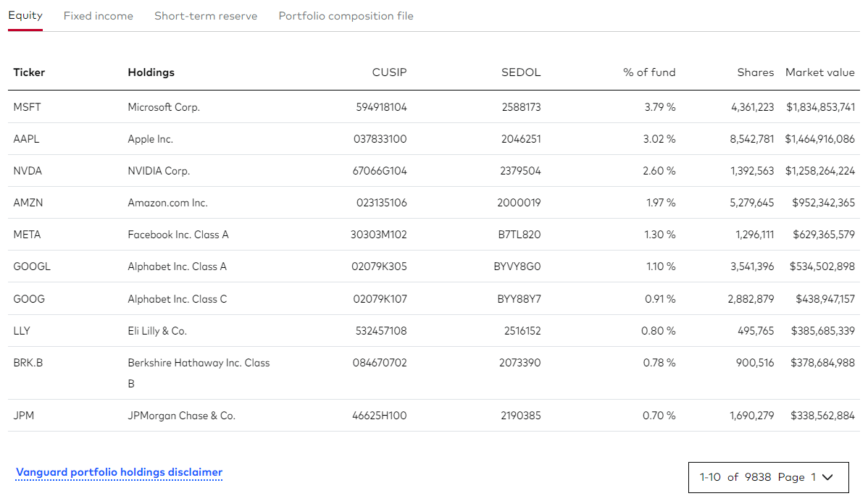Click the Market value column header
This screenshot has width=868, height=496.
[x=819, y=72]
